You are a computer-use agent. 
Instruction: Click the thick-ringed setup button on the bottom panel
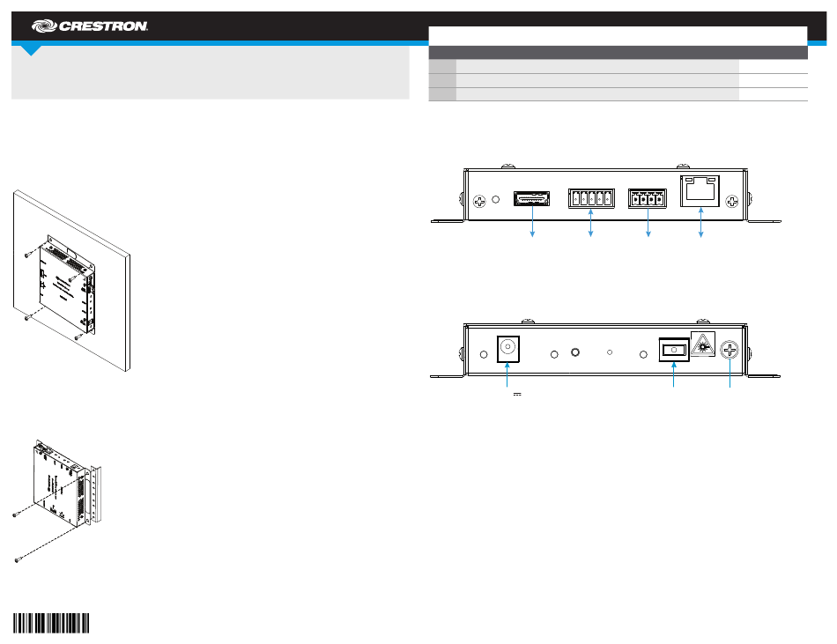(x=575, y=352)
